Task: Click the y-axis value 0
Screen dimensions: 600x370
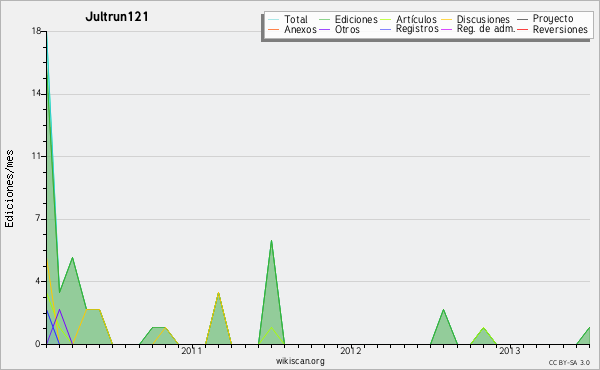Action: [38, 344]
